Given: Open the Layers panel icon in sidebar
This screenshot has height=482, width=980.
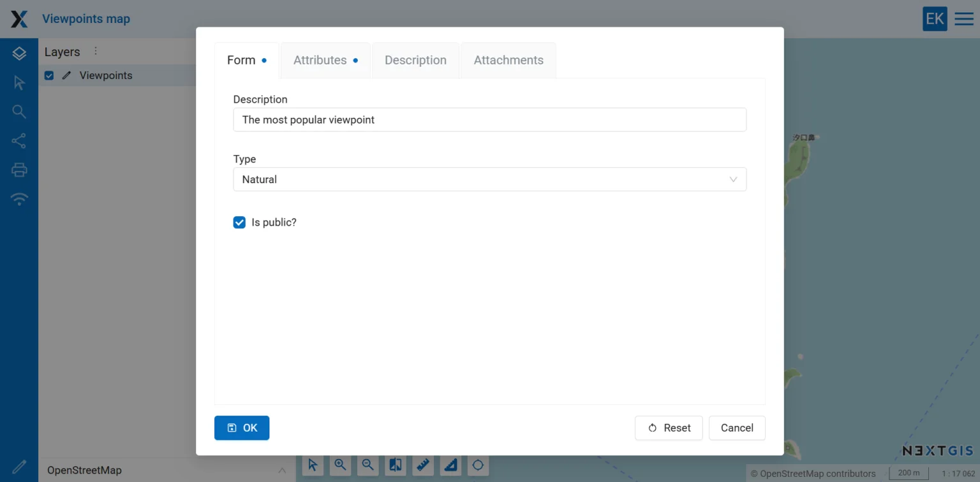Looking at the screenshot, I should click(19, 54).
